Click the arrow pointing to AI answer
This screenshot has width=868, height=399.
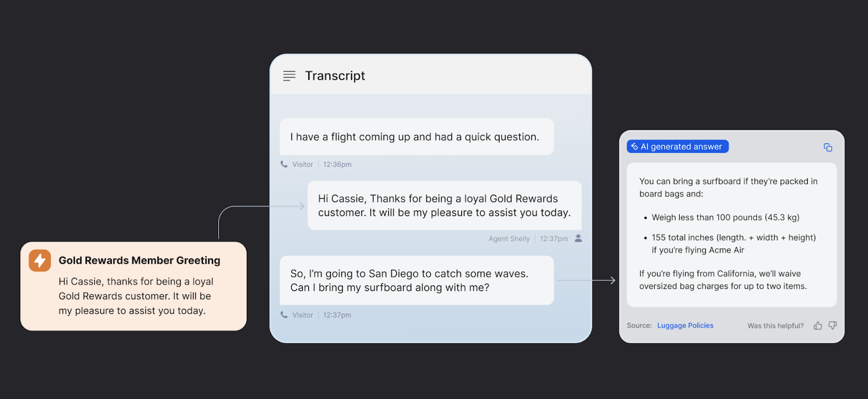coord(586,281)
